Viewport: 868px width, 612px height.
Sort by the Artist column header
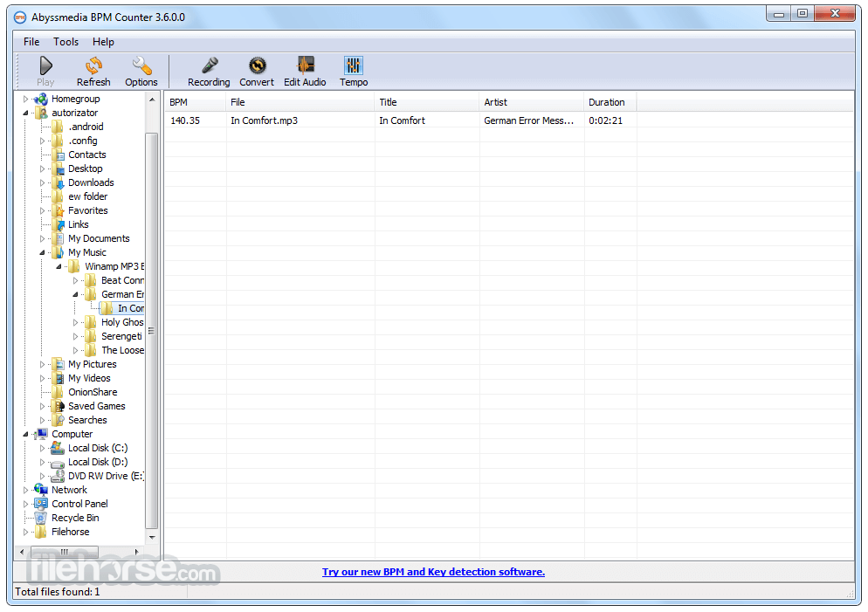coord(532,102)
